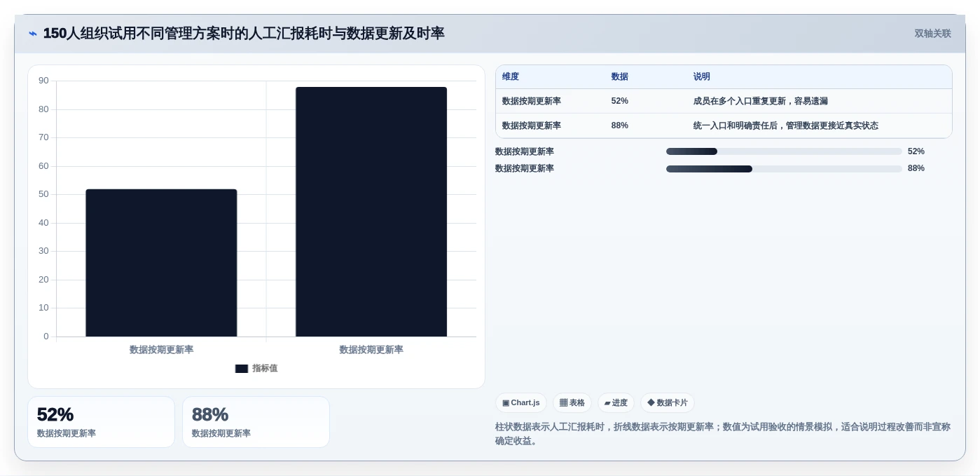Click the 52% cell in the table
Image resolution: width=980 pixels, height=476 pixels.
click(620, 101)
